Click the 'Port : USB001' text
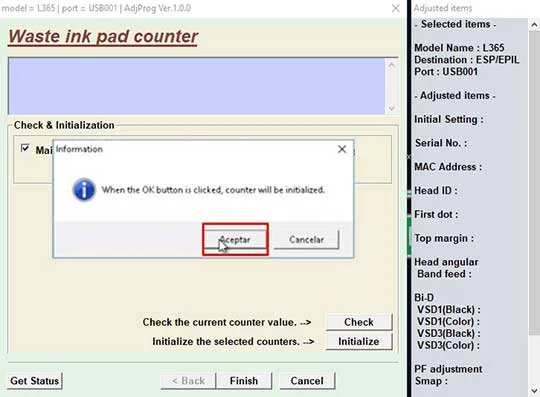This screenshot has width=540, height=397. coord(446,72)
